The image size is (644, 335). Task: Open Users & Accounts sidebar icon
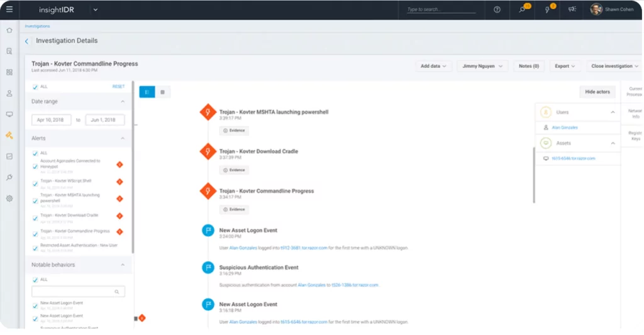(x=9, y=93)
